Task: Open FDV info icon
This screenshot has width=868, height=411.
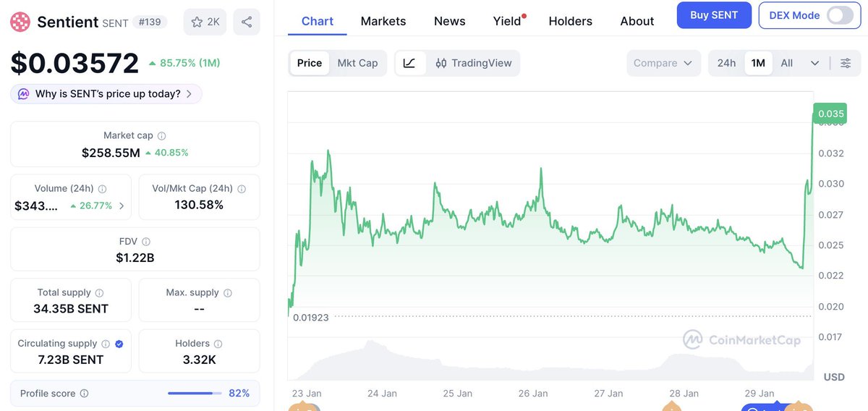Action: [146, 242]
